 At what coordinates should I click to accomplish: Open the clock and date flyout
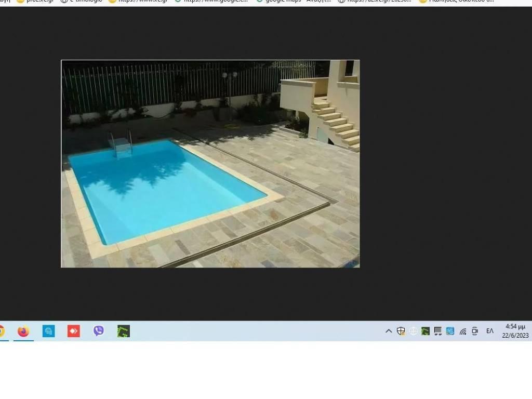[515, 331]
